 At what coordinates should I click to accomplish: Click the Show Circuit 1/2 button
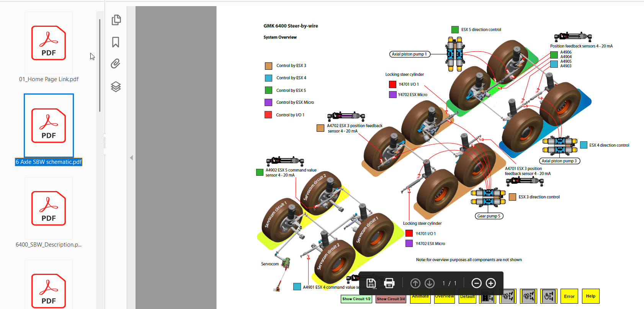tap(356, 299)
